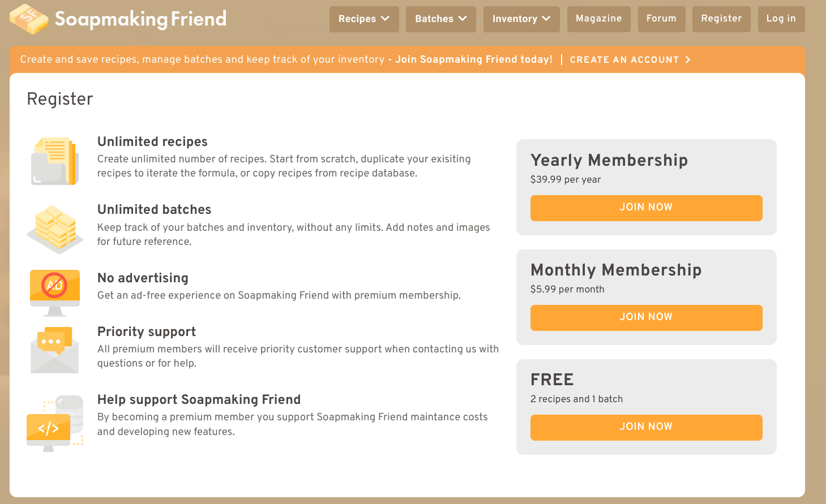Click the Priority support envelope icon
826x504 pixels.
pyautogui.click(x=54, y=350)
